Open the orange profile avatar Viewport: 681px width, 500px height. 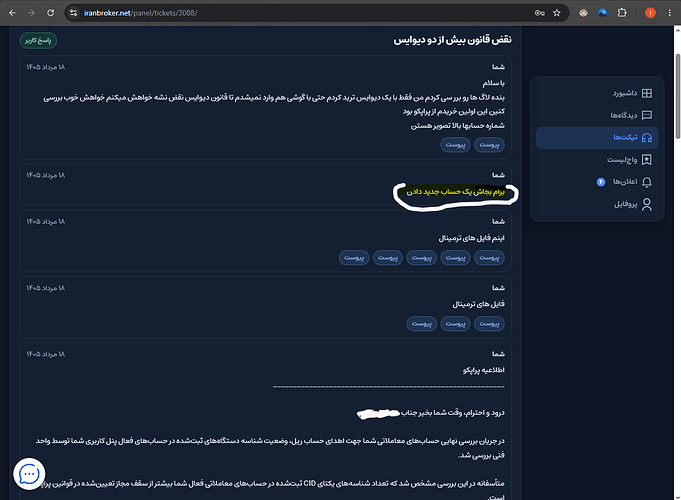click(650, 13)
